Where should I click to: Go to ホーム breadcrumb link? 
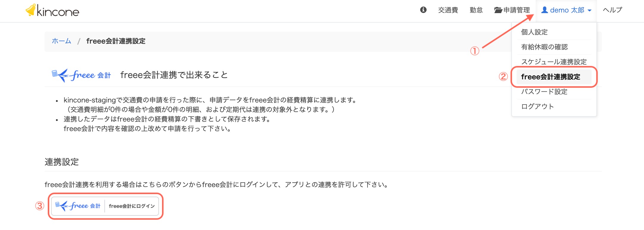tap(62, 41)
